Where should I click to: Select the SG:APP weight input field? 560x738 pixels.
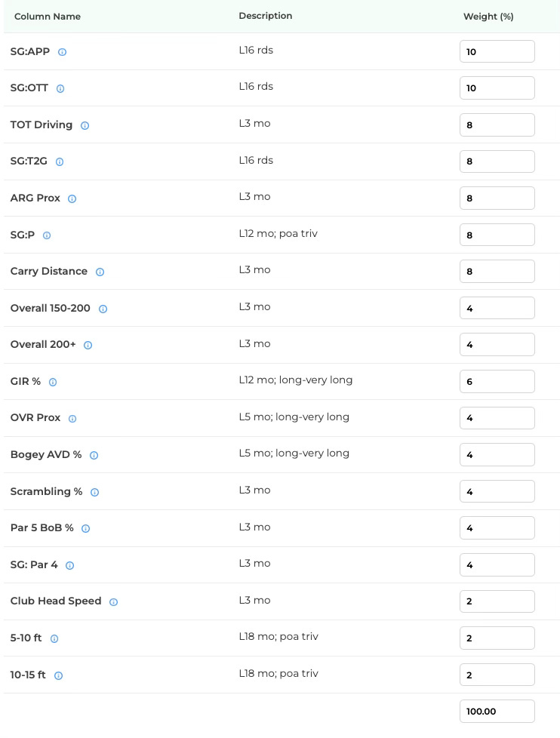point(497,51)
